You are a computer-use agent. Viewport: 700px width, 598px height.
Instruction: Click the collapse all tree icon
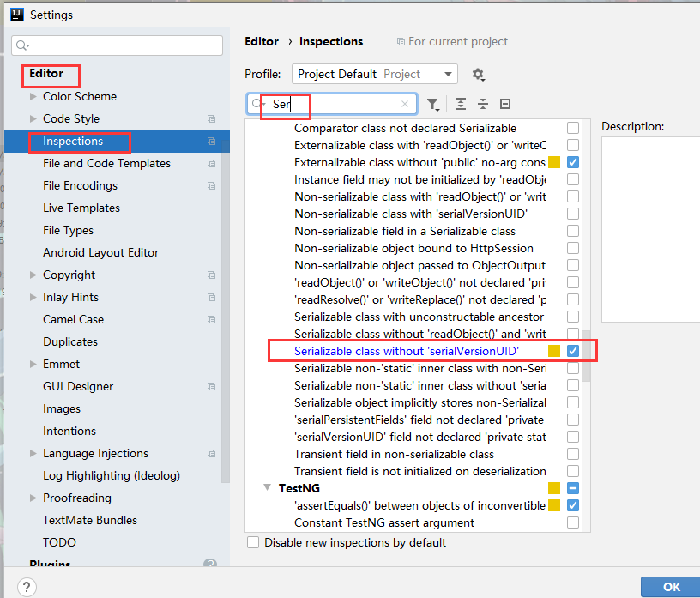click(483, 104)
